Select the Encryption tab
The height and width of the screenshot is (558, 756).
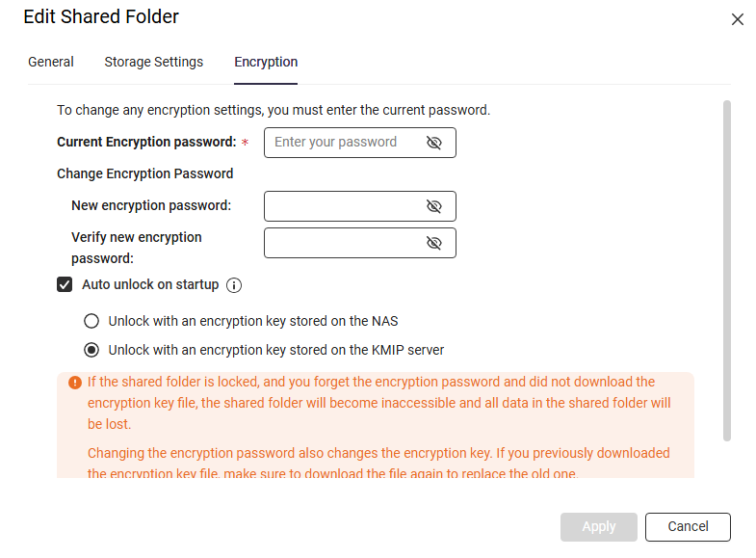pos(266,62)
